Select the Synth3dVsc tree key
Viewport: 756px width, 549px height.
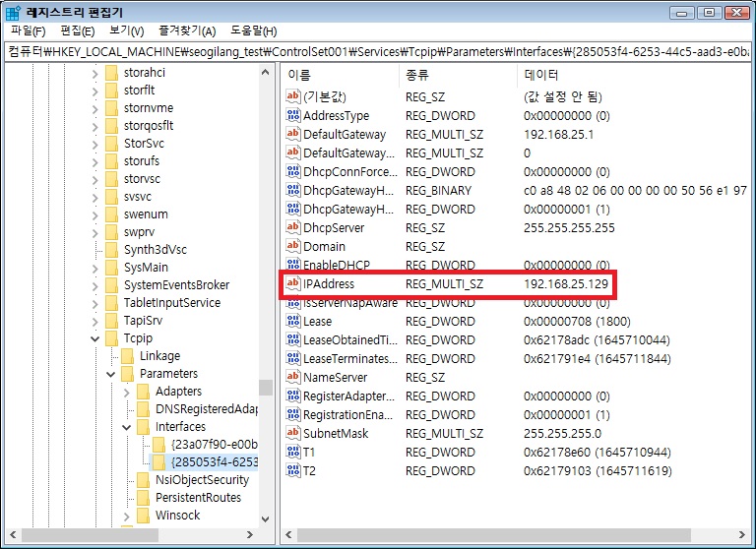click(156, 250)
